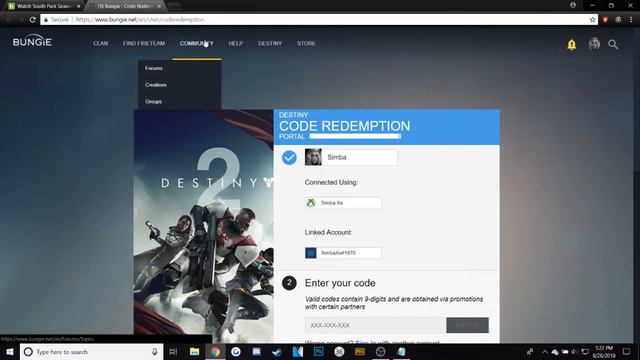This screenshot has height=360, width=640.
Task: Show hidden system tray icons
Action: [544, 352]
